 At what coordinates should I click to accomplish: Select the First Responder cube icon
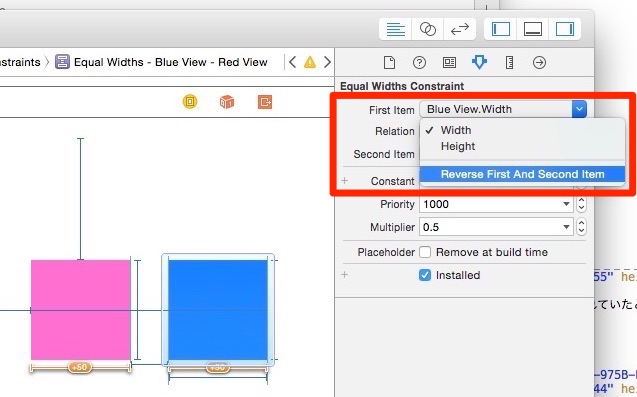point(227,102)
